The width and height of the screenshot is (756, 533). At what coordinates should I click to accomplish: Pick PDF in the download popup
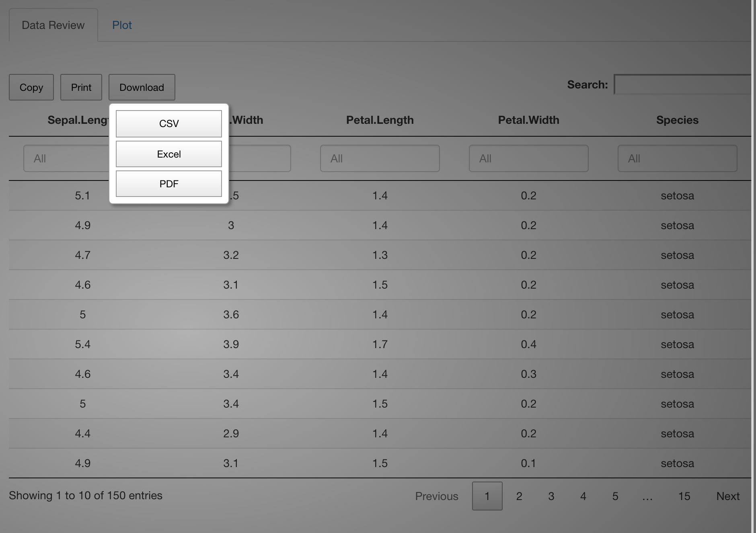pos(169,184)
